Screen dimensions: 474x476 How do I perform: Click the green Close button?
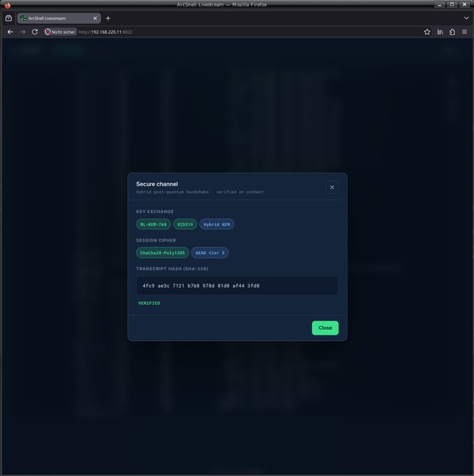[325, 328]
